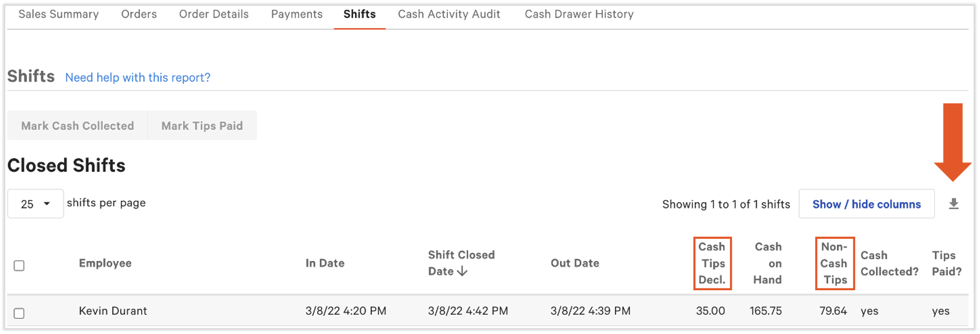Click the download export icon
The height and width of the screenshot is (334, 980).
(x=953, y=204)
